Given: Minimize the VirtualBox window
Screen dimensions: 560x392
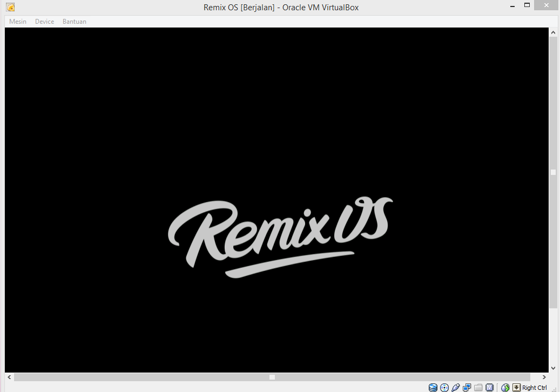Looking at the screenshot, I should coord(512,6).
